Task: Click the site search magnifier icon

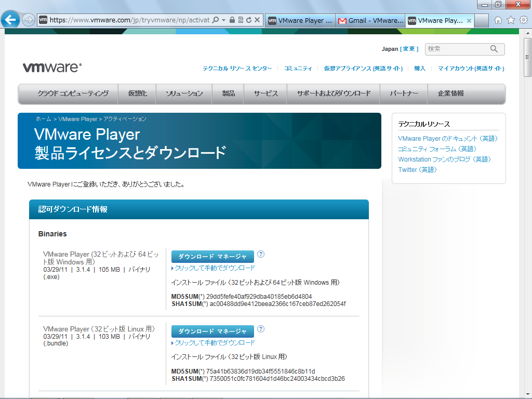Action: click(494, 49)
